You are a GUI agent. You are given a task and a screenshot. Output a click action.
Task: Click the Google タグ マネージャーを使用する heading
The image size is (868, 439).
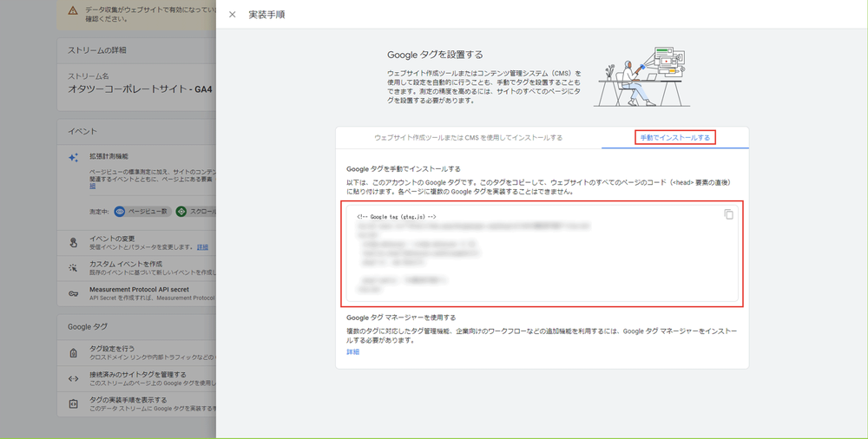click(401, 318)
